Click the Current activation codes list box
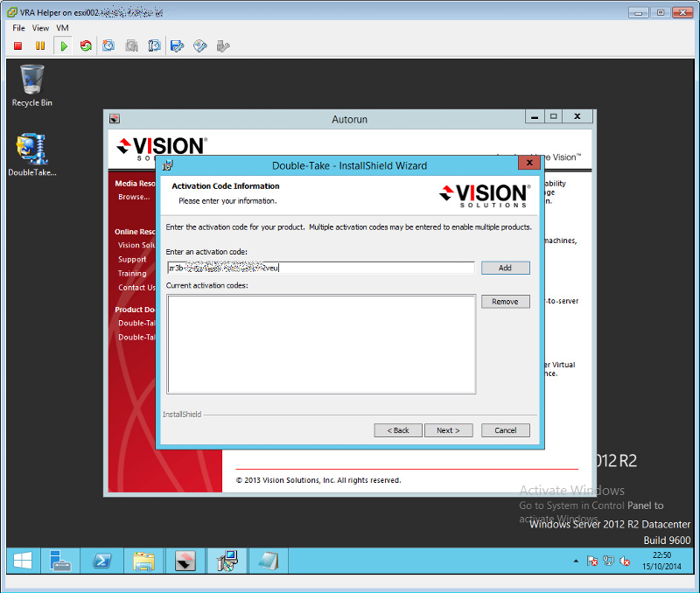 coord(321,344)
